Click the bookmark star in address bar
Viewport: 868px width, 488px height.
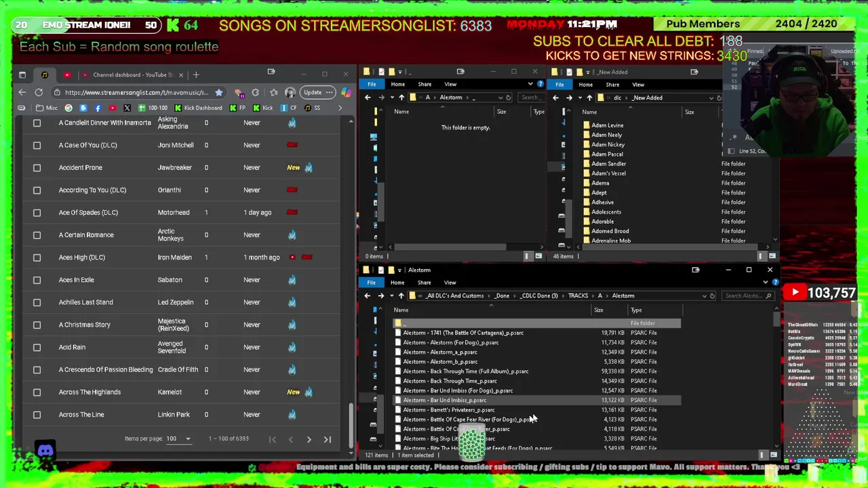coord(218,92)
